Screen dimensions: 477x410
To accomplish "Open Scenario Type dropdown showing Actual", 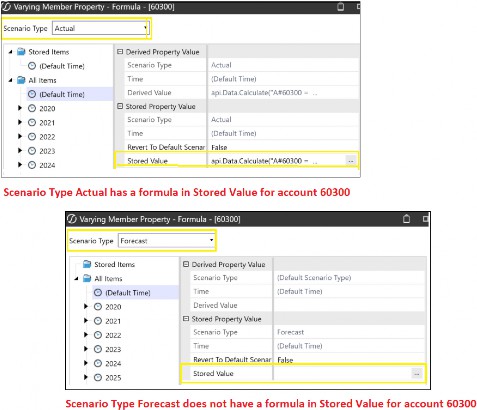I will (100, 28).
